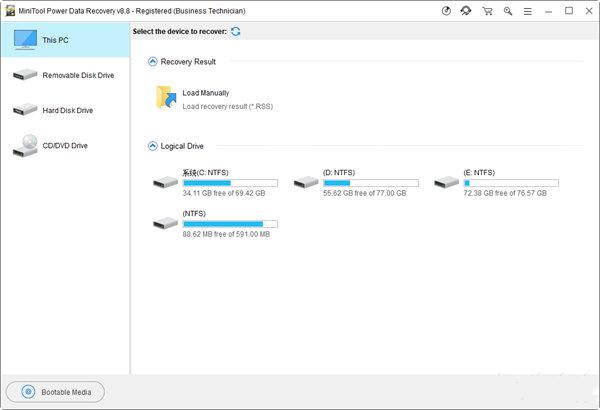600x410 pixels.
Task: Click the refresh device list icon
Action: [x=235, y=32]
